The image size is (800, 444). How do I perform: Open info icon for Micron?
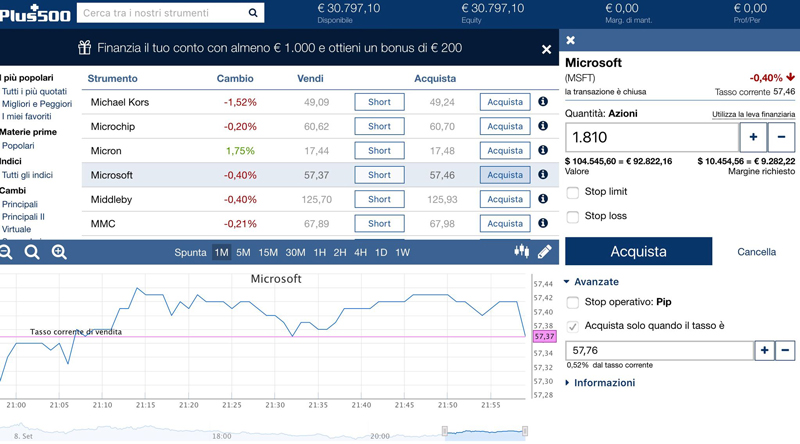543,150
